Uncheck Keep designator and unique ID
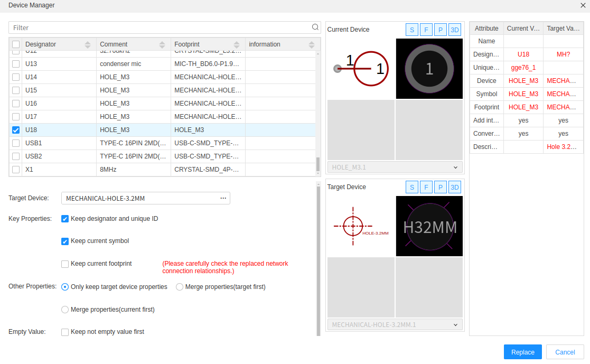The height and width of the screenshot is (364, 590). click(65, 219)
